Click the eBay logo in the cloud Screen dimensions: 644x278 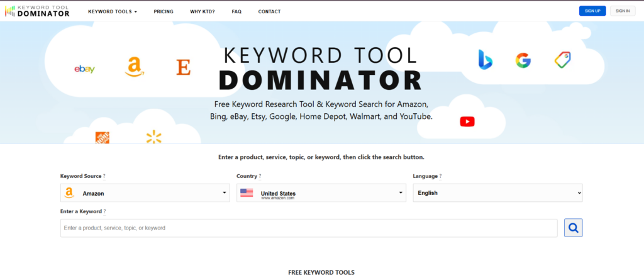coord(85,69)
